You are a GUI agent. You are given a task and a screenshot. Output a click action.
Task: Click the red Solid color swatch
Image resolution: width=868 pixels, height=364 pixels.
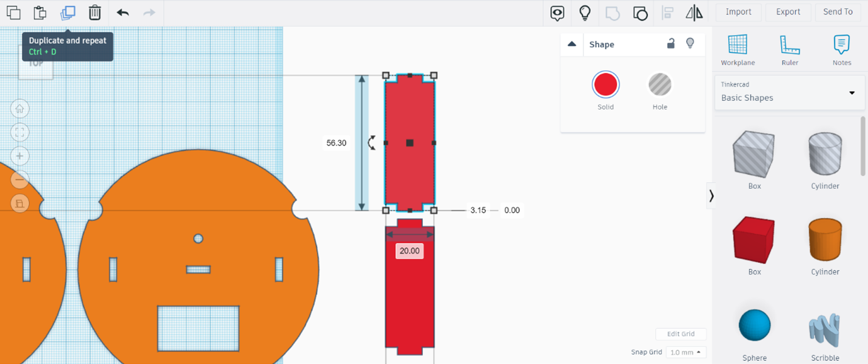point(605,85)
